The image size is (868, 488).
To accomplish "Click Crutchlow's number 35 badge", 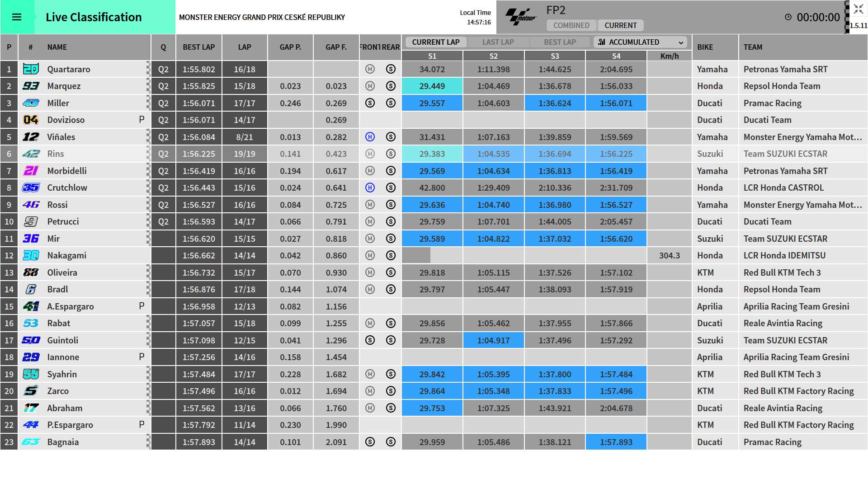I will pos(31,188).
